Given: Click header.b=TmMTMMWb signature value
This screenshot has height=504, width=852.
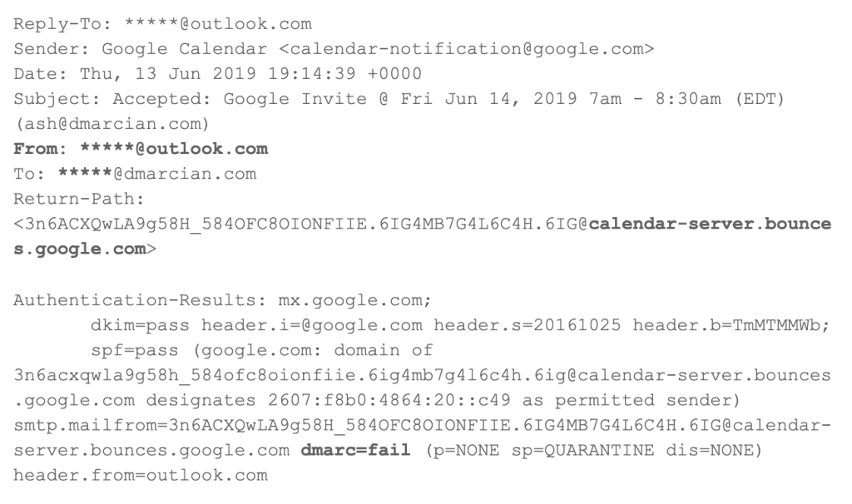Looking at the screenshot, I should 731,325.
